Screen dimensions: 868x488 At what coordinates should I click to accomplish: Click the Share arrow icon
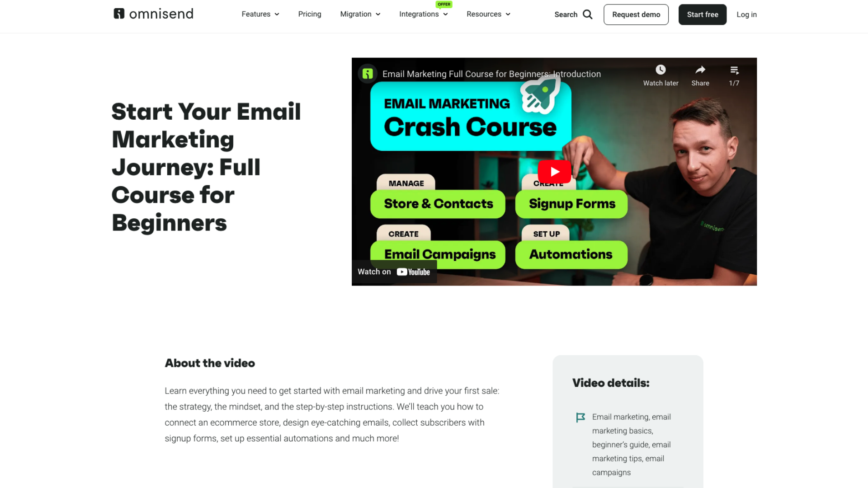699,69
